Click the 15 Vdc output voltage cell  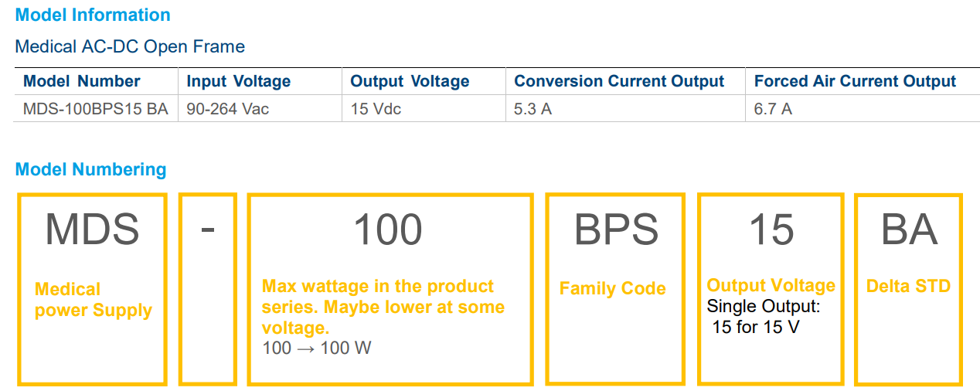[x=376, y=109]
